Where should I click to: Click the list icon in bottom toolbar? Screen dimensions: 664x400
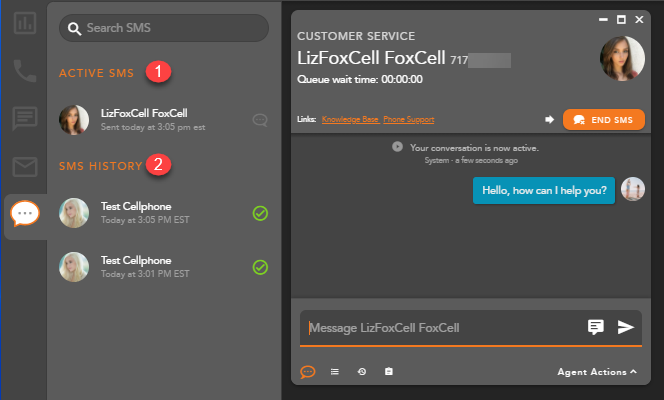click(x=335, y=372)
